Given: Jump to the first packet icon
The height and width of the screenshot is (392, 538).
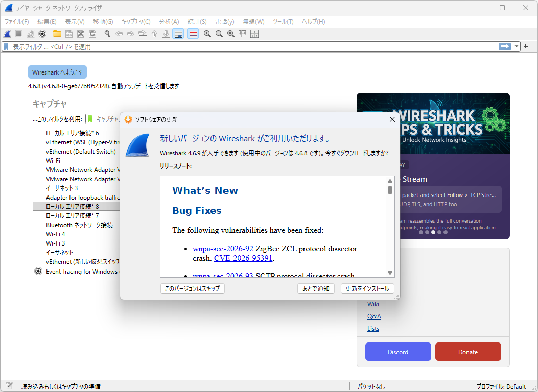Looking at the screenshot, I should point(154,34).
